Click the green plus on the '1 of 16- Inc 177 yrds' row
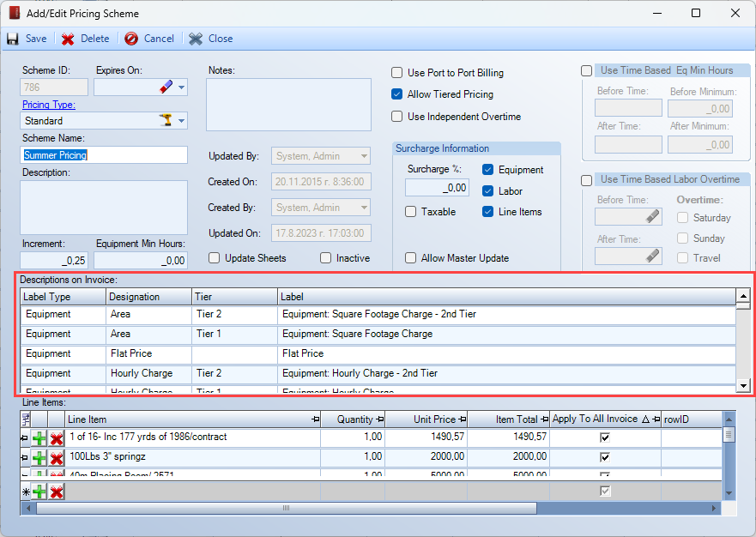The height and width of the screenshot is (537, 756). coord(39,438)
